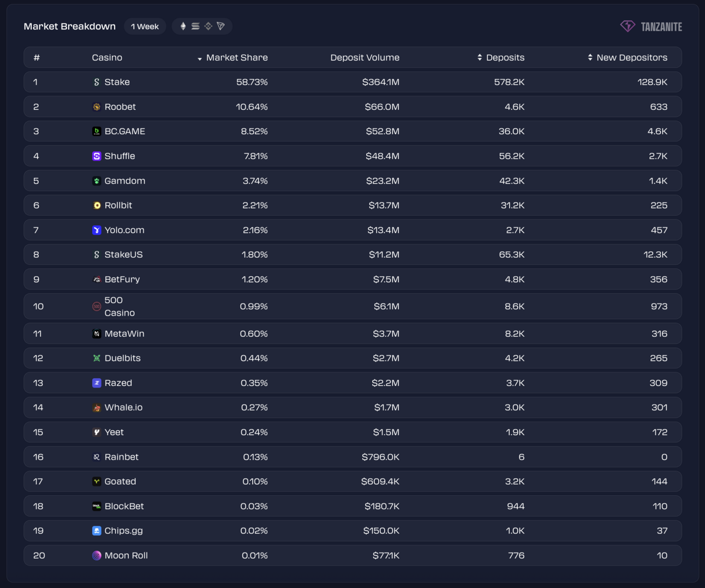The image size is (705, 588).
Task: Sort by New Depositors column
Action: 628,57
